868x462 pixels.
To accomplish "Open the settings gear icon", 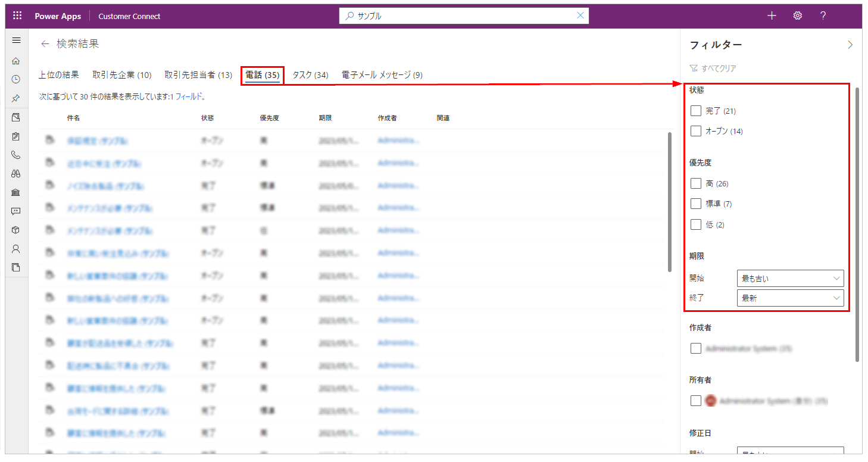I will coord(798,16).
